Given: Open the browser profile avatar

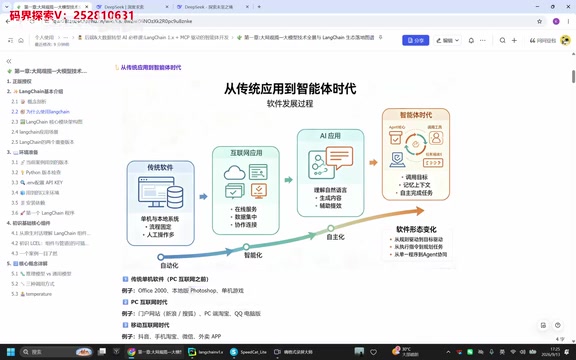Looking at the screenshot, I should 556,21.
